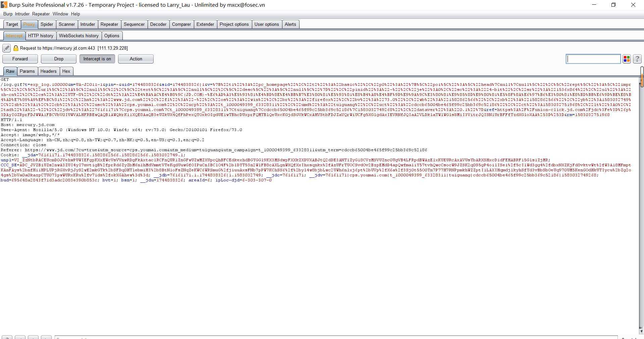
Task: Open the Intruder menu in menu bar
Action: [22, 14]
